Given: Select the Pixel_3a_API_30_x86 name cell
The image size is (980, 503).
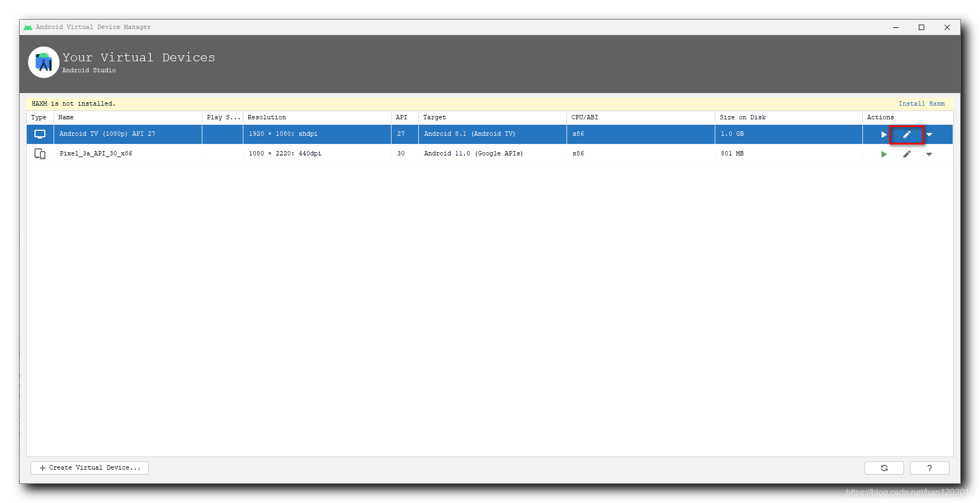Looking at the screenshot, I should (128, 154).
